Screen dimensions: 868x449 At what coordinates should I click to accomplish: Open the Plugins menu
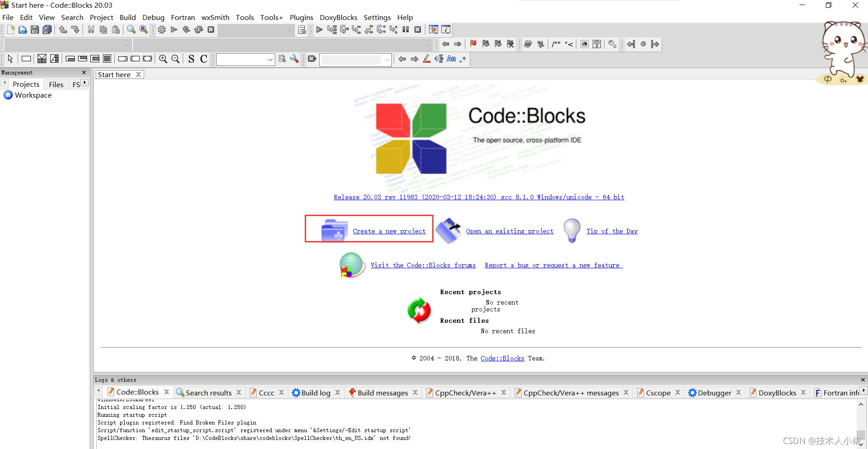tap(302, 17)
